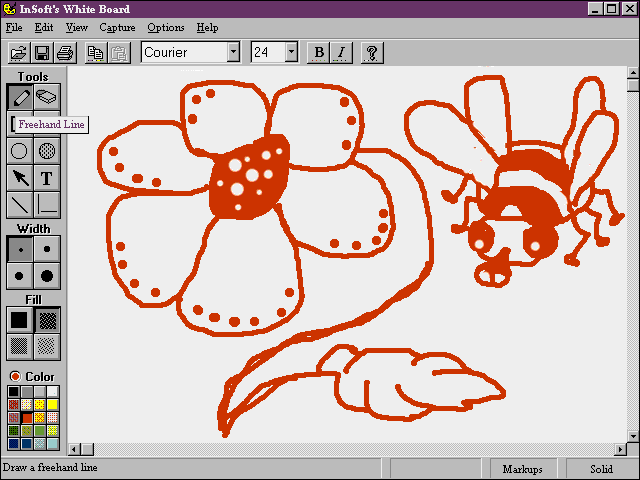Viewport: 640px width, 480px height.
Task: Open the font size 24 dropdown
Action: click(291, 52)
